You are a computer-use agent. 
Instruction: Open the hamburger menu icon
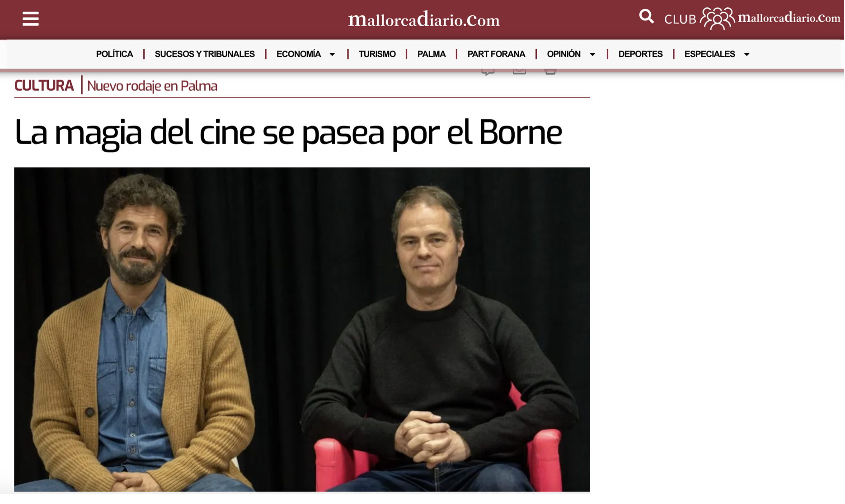(x=30, y=19)
